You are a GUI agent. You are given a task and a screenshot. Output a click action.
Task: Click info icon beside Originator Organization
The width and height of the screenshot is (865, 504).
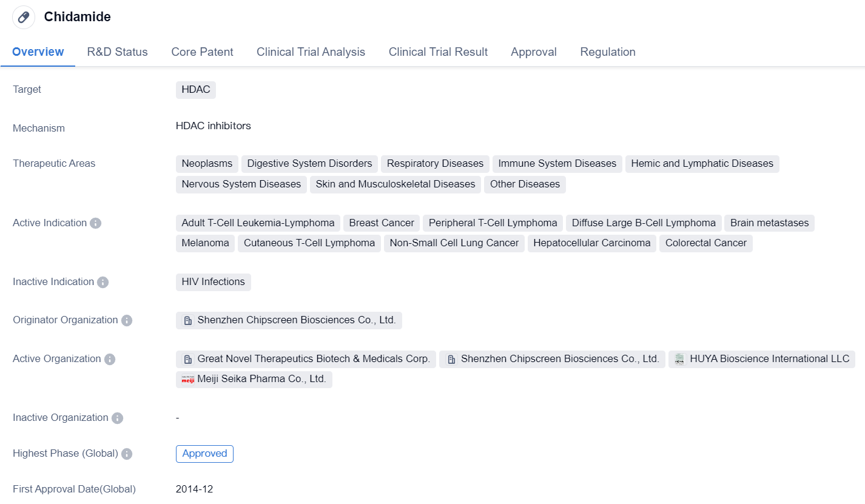click(x=126, y=320)
